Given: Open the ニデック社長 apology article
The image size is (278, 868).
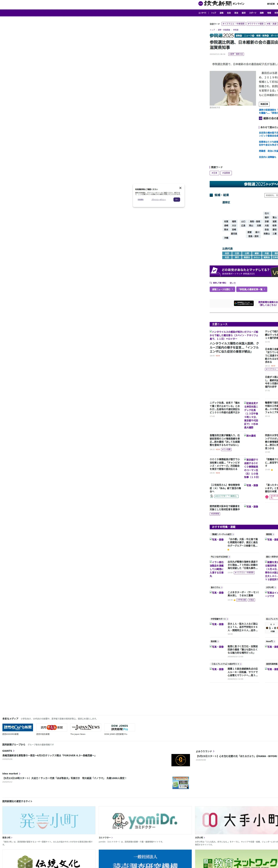Looking at the screenshot, I should 225,408.
